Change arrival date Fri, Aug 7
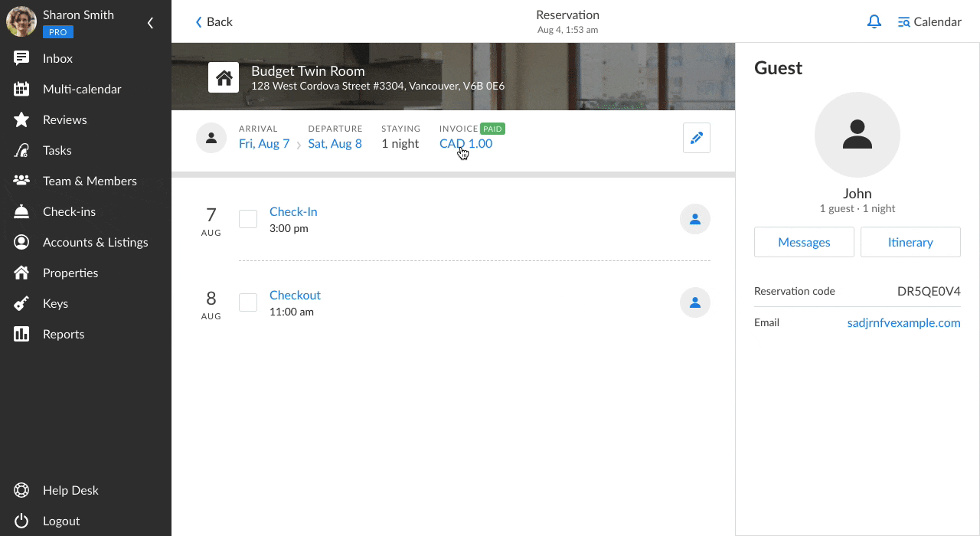This screenshot has width=980, height=536. [264, 143]
